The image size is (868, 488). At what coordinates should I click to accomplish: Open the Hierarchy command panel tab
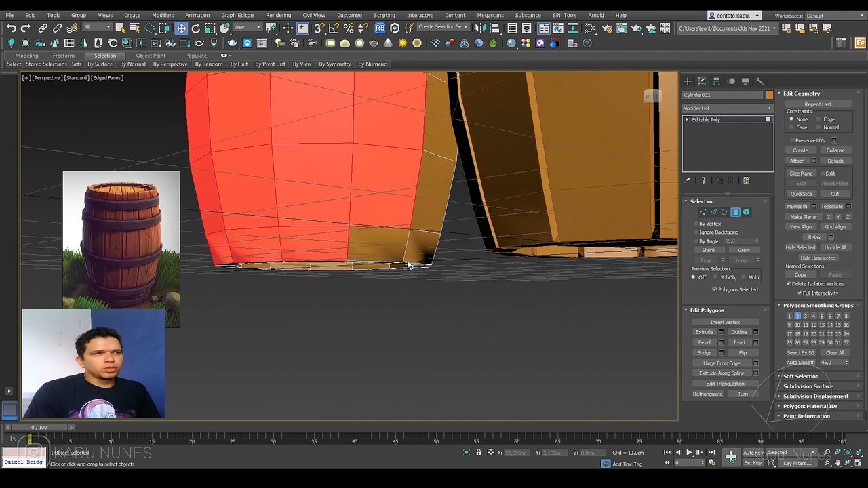pyautogui.click(x=716, y=81)
